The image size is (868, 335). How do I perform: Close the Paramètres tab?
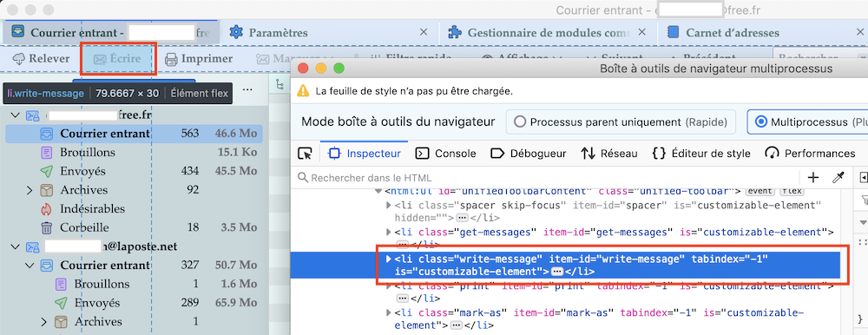(x=424, y=33)
